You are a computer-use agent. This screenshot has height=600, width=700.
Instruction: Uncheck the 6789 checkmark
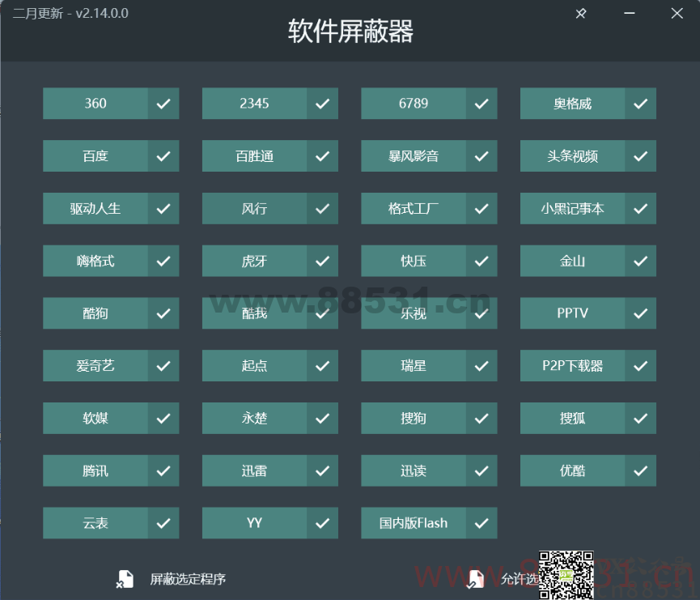[x=482, y=104]
